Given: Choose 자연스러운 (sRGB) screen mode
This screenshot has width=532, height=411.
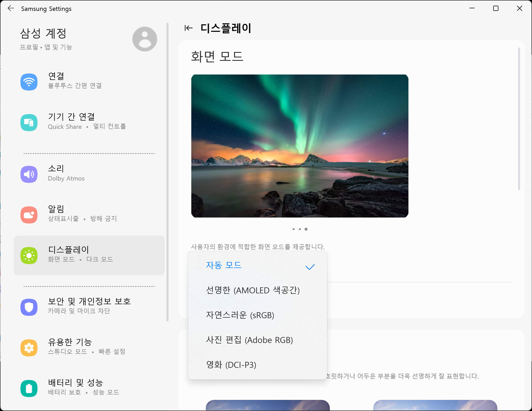Looking at the screenshot, I should (x=258, y=315).
